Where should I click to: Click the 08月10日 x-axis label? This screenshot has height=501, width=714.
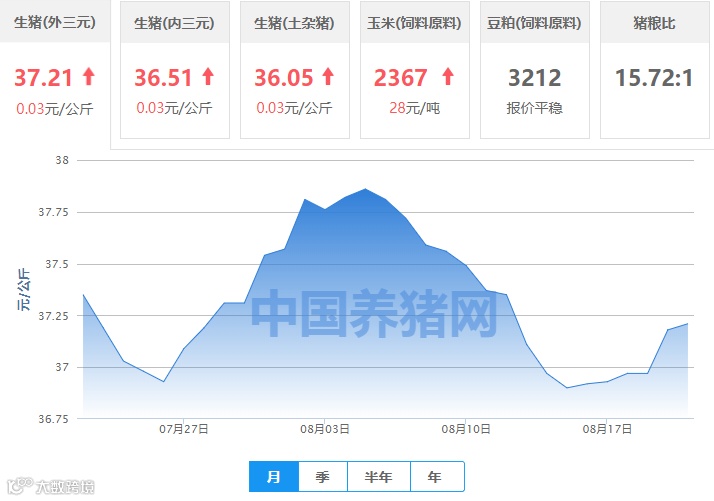466,429
